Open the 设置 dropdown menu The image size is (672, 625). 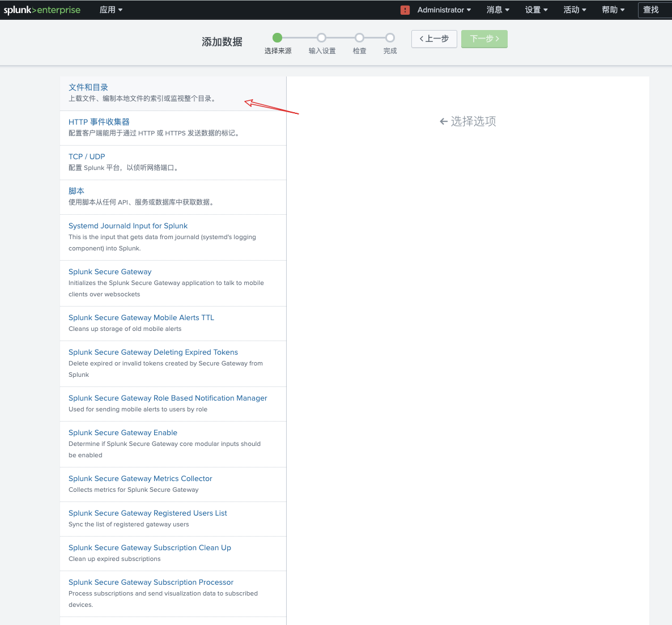point(537,10)
